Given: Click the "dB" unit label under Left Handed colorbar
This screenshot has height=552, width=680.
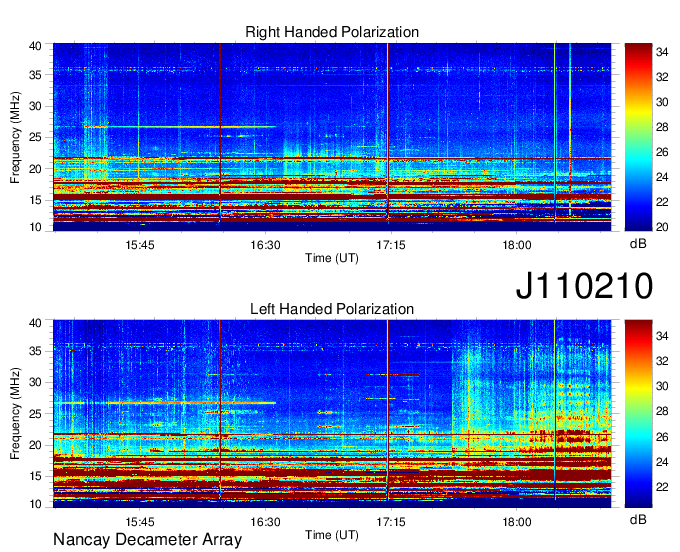Looking at the screenshot, I should point(638,519).
